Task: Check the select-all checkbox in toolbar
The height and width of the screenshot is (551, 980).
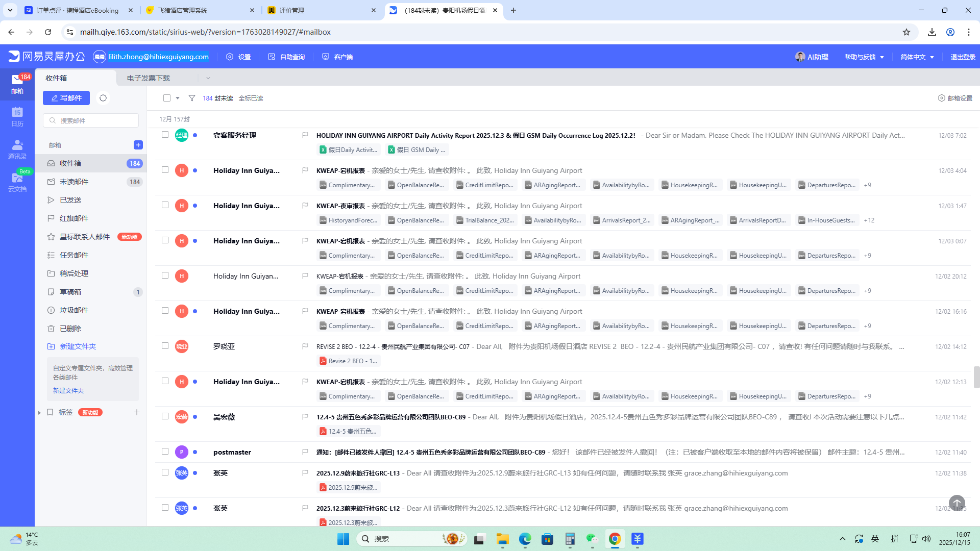Action: coord(167,98)
